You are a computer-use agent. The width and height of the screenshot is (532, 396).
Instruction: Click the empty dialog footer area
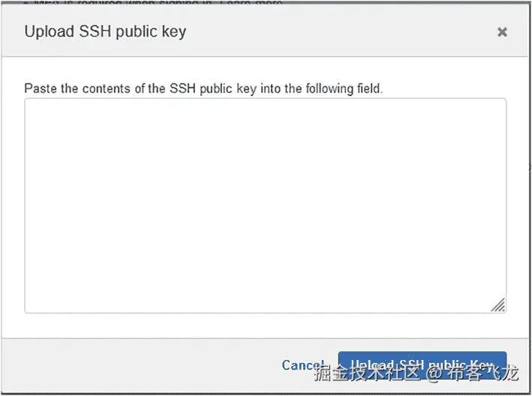click(x=143, y=364)
